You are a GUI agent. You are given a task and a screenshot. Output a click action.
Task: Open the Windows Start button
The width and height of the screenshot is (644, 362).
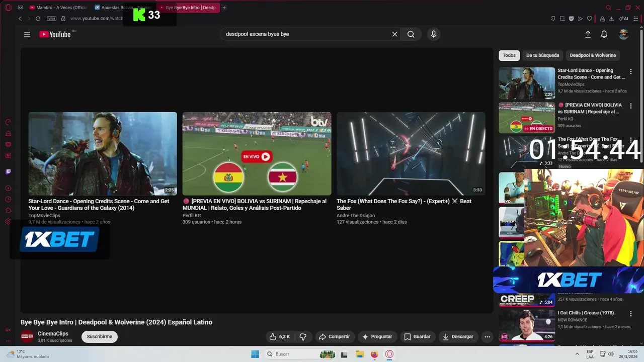[255, 354]
